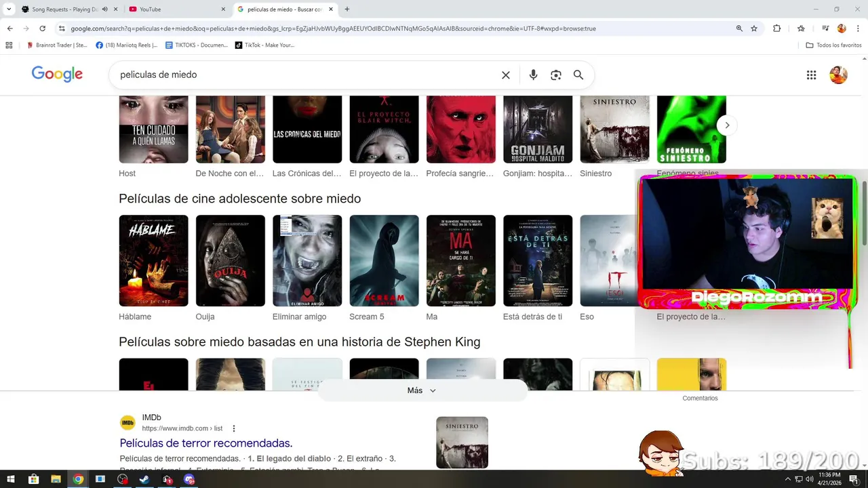Open the Chrome extensions puzzle icon
The width and height of the screenshot is (868, 488).
777,28
